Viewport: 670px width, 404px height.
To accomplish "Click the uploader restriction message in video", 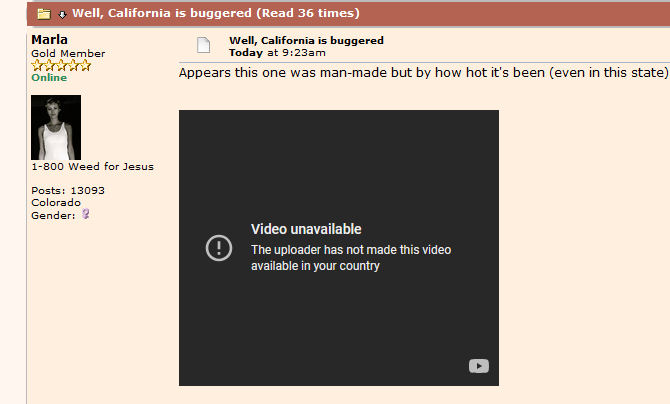I will point(350,258).
